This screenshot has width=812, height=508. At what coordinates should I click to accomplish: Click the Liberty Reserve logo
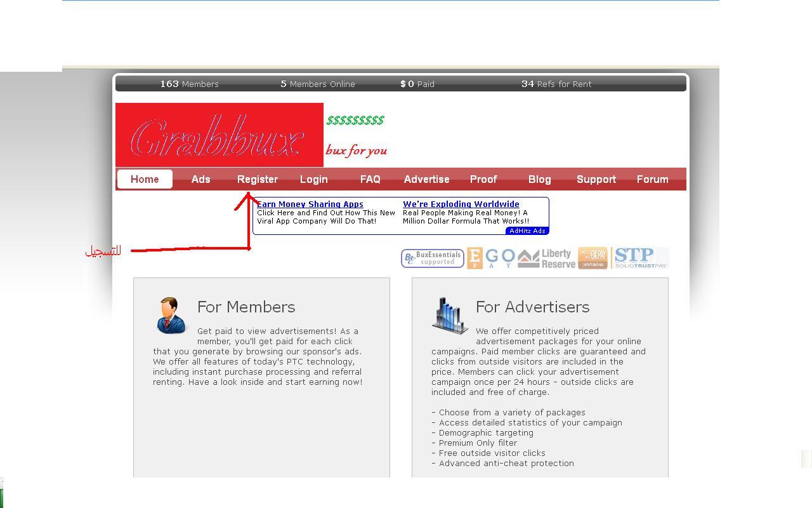click(x=546, y=258)
